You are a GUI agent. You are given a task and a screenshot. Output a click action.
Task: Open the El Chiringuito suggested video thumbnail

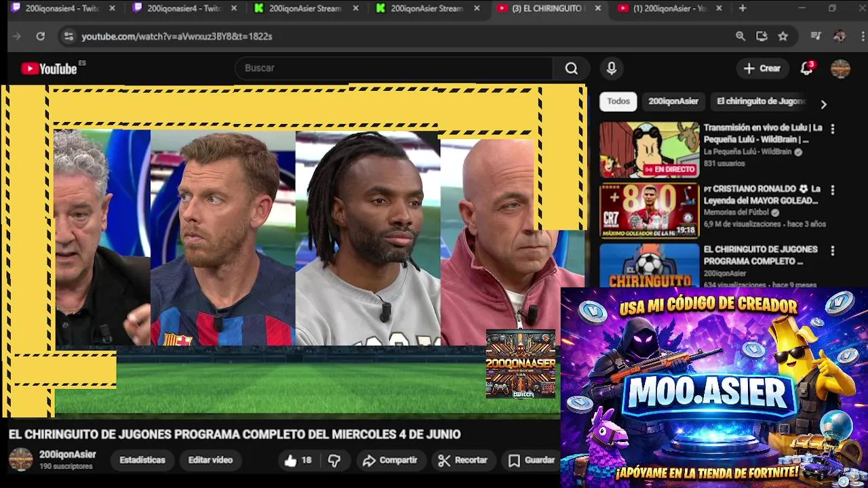click(649, 266)
